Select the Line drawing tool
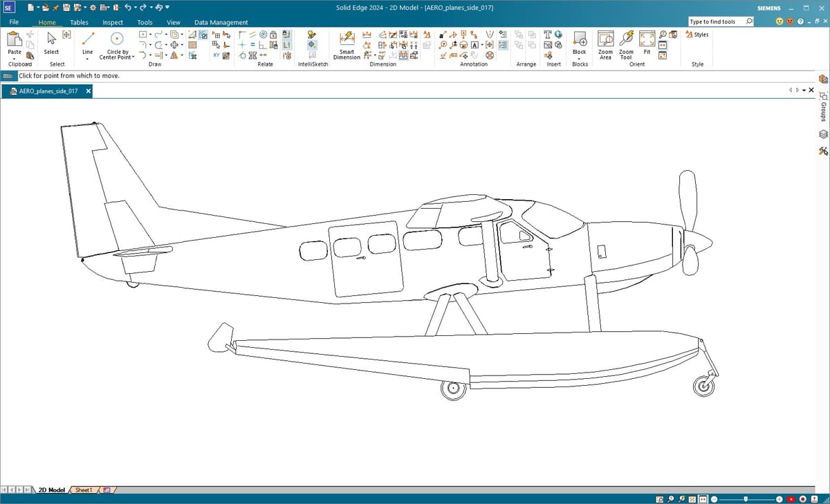Image resolution: width=830 pixels, height=504 pixels. (x=88, y=39)
